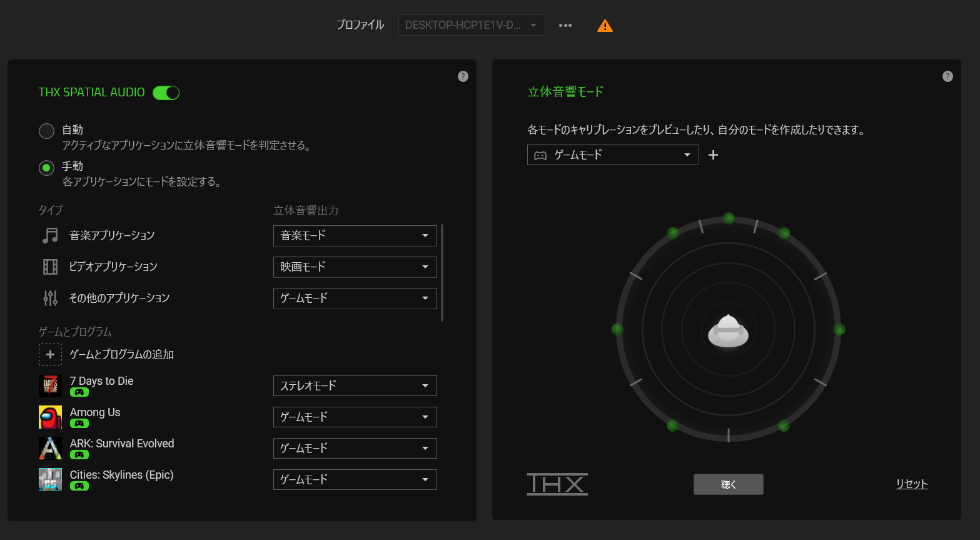
Task: Click the ARK: Survival Evolved icon
Action: 50,449
